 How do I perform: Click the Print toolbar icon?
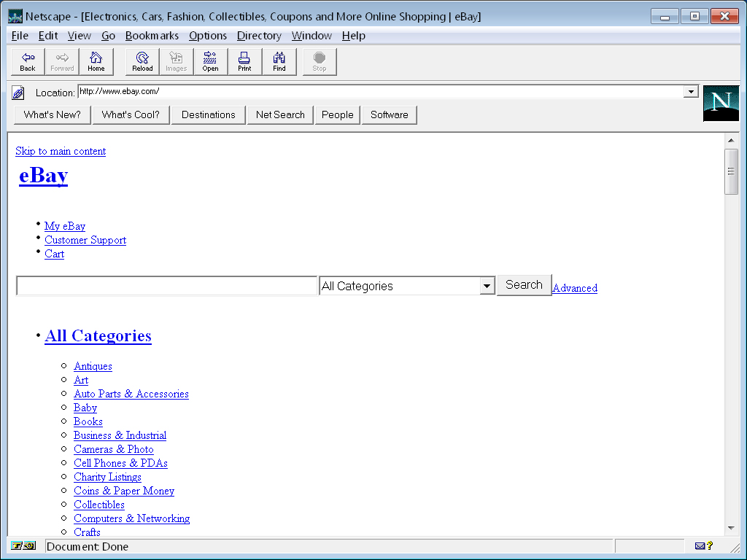(244, 62)
